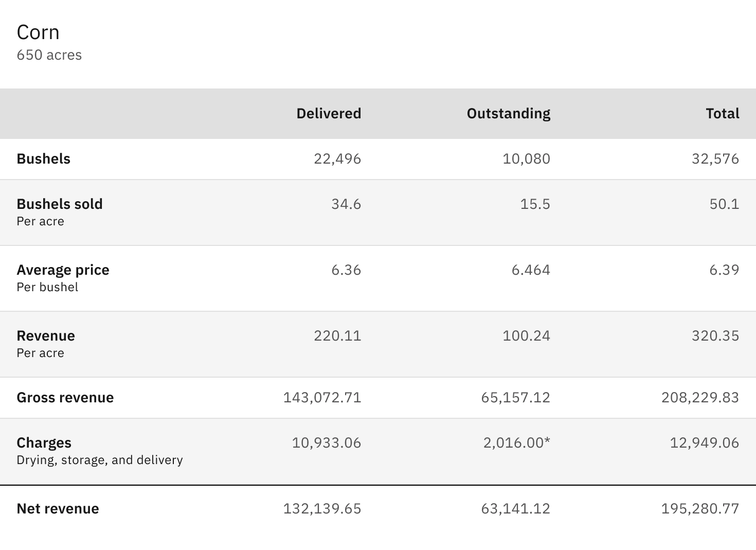Click outstanding average price 6.464
Viewport: 756px width, 550px height.
point(531,270)
